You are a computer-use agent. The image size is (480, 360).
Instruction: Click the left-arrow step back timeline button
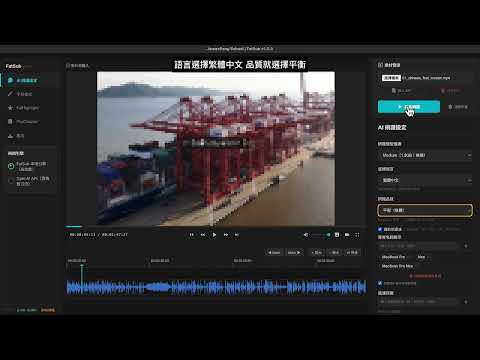click(274, 253)
